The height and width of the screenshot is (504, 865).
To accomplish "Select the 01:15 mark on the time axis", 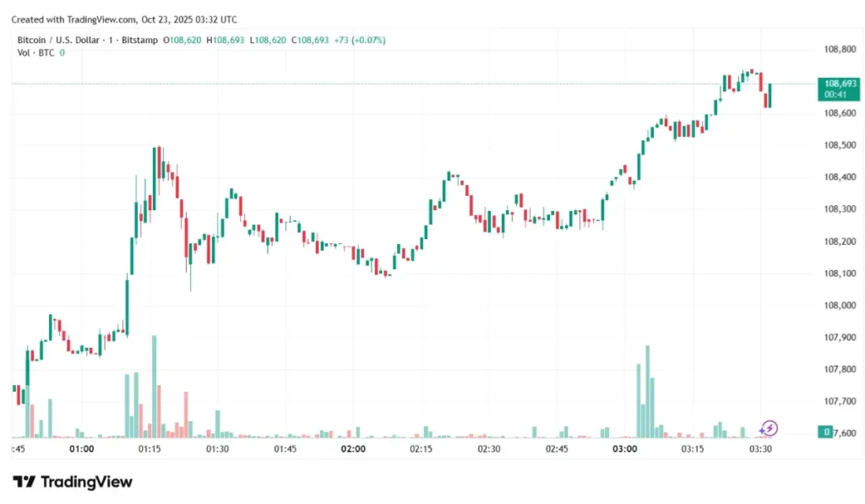I will click(150, 449).
